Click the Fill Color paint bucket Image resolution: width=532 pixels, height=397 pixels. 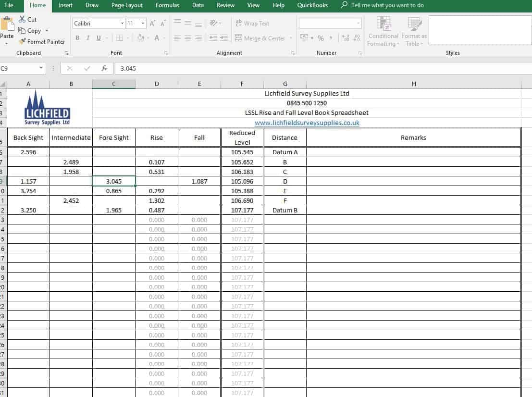point(141,37)
